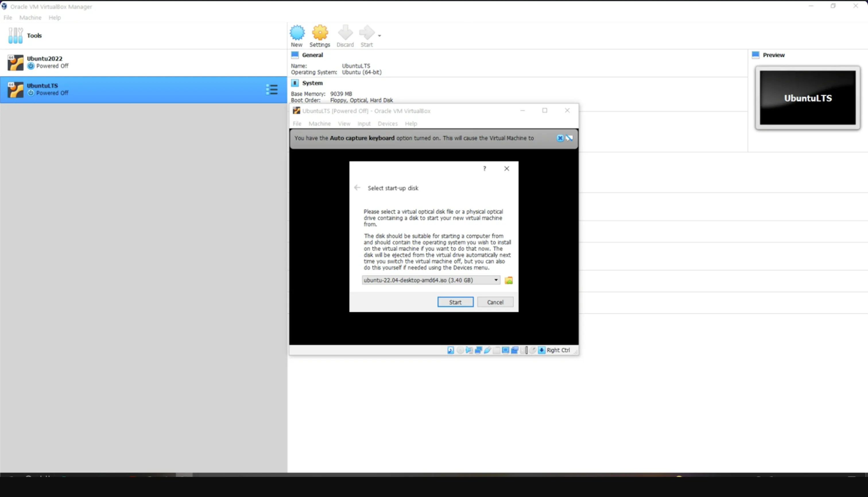Click the never-show-again notification icon
The width and height of the screenshot is (868, 497).
tap(569, 138)
